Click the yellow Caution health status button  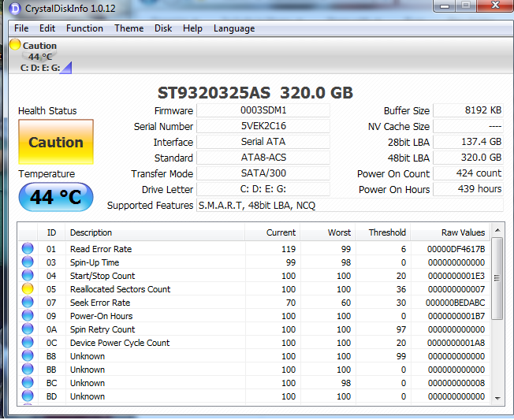click(56, 142)
